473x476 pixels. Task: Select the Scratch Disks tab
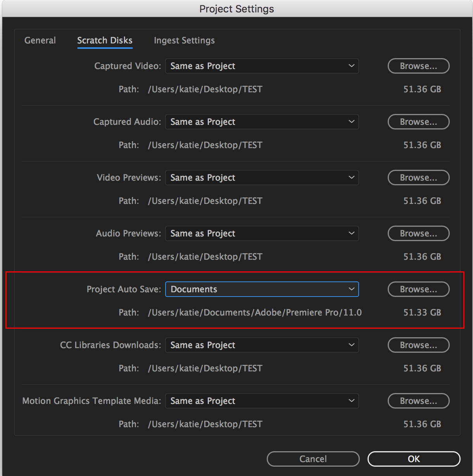[105, 40]
